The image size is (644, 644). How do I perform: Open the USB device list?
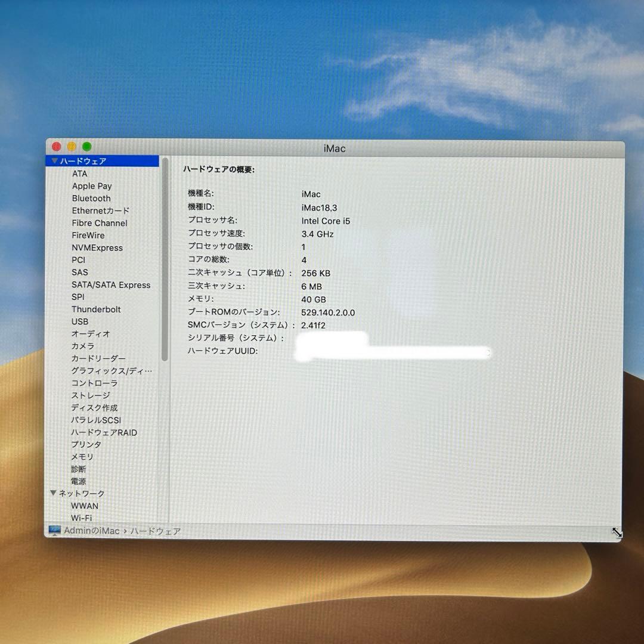coord(79,321)
